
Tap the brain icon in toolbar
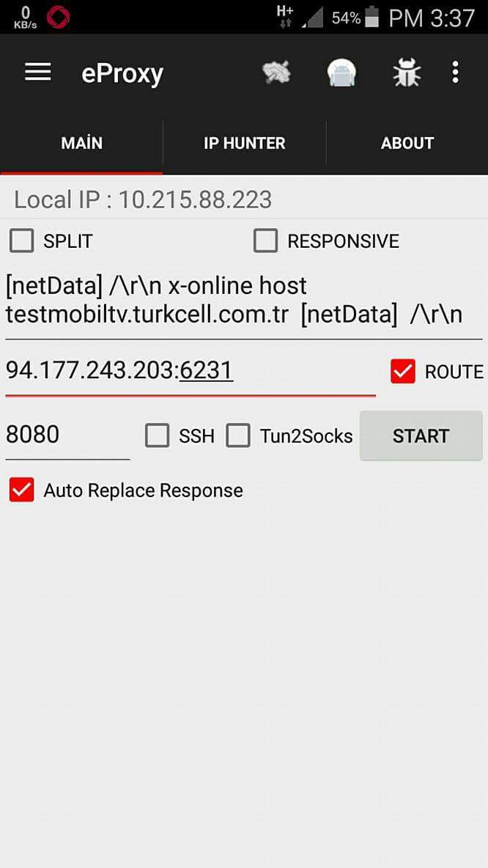point(277,73)
